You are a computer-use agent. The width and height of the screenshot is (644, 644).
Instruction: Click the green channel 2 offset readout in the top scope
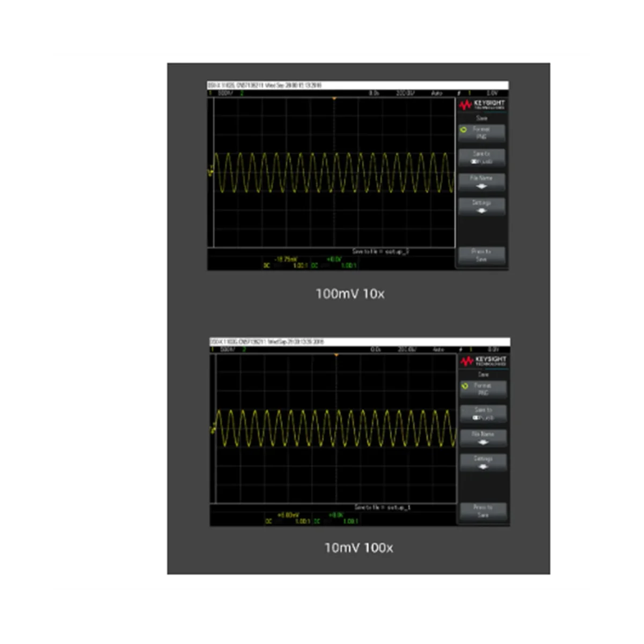pyautogui.click(x=334, y=259)
